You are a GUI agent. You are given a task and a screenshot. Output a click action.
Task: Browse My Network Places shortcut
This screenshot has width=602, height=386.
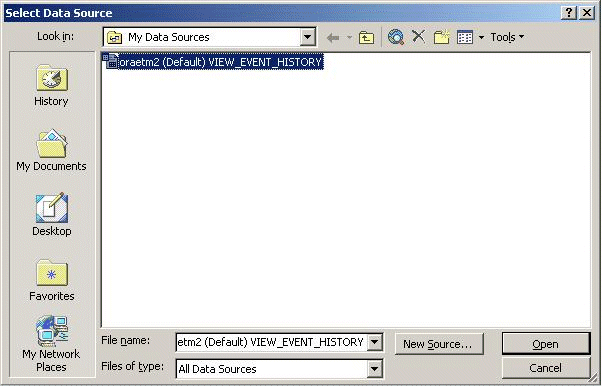pos(51,343)
